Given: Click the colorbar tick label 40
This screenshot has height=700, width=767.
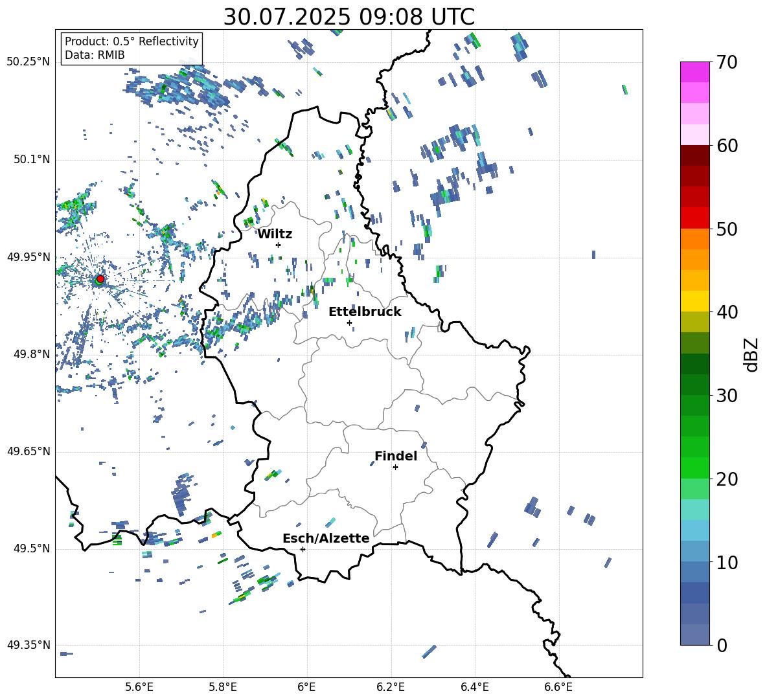Looking at the screenshot, I should 727,312.
